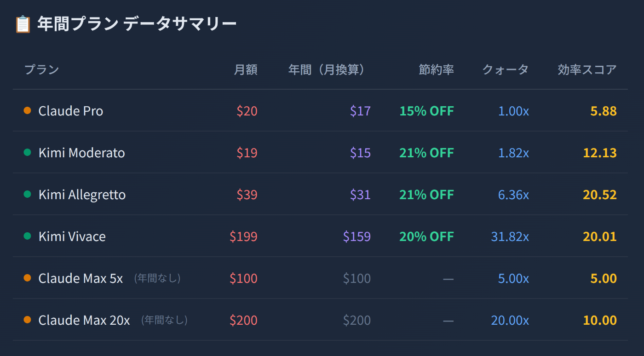The height and width of the screenshot is (356, 644).
Task: Click the clipboard icon beside the title
Action: pos(23,24)
